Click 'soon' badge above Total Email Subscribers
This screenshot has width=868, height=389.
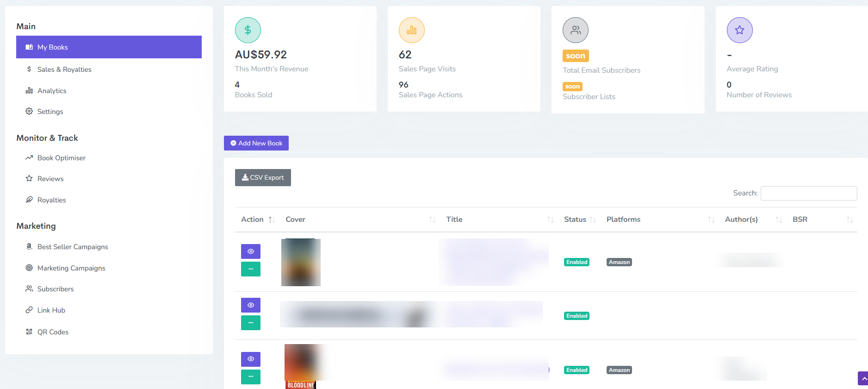click(x=576, y=56)
